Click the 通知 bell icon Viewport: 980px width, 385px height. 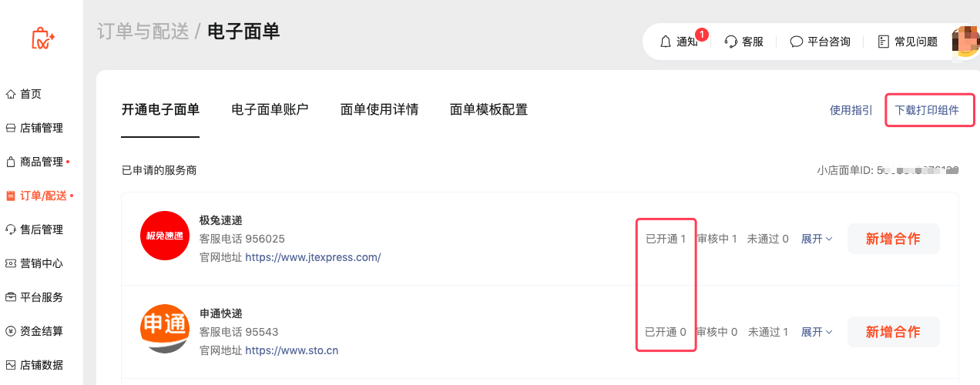pos(666,42)
